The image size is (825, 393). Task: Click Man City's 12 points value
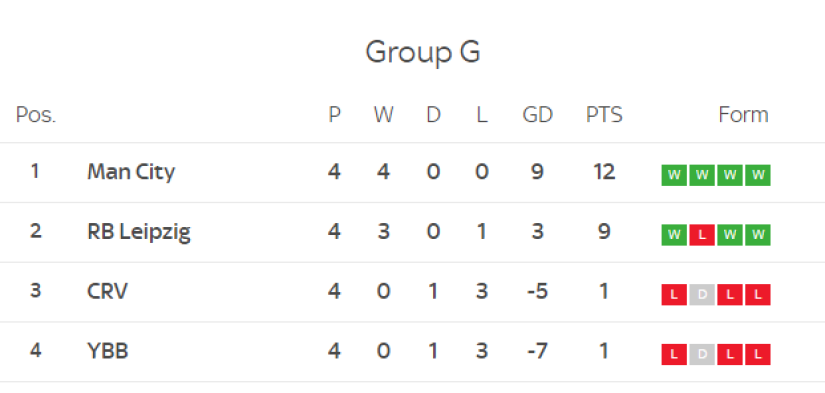[604, 172]
